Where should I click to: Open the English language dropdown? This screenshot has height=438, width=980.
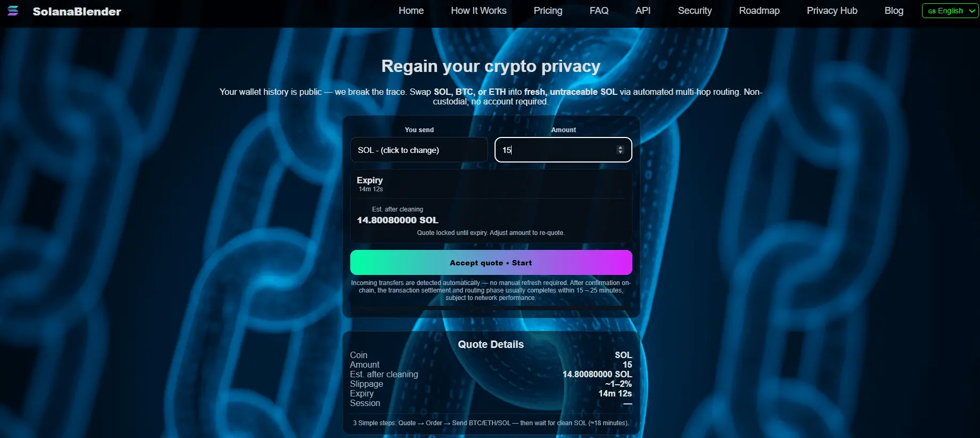[950, 11]
